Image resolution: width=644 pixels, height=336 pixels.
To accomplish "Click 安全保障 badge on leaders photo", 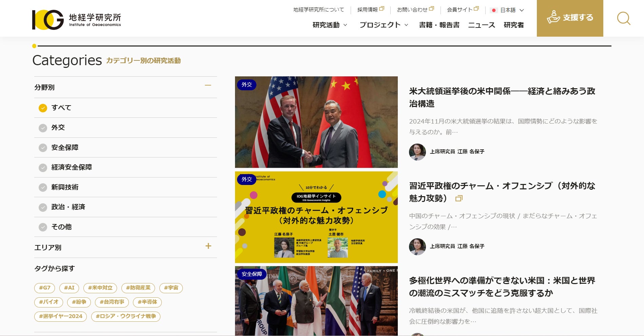I will tap(252, 274).
